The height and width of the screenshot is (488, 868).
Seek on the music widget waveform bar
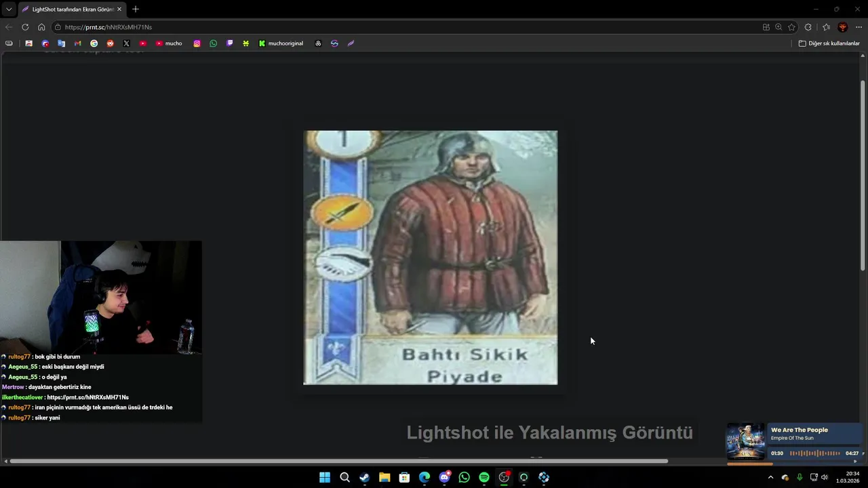point(815,453)
